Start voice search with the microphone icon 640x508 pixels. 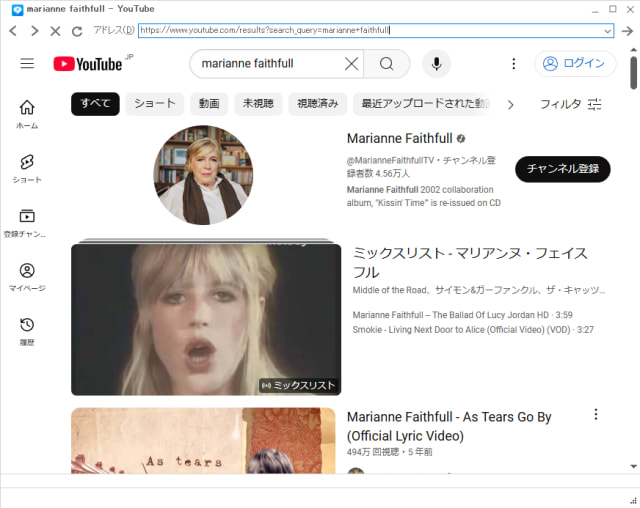pyautogui.click(x=436, y=64)
